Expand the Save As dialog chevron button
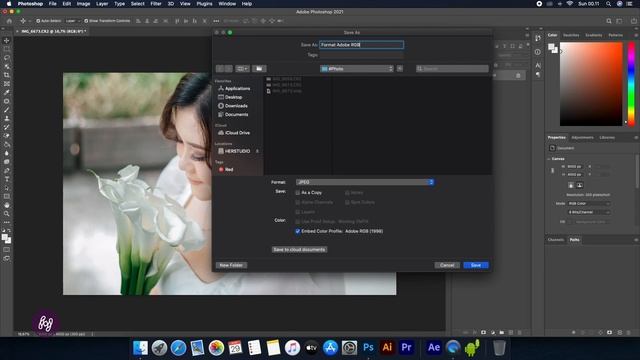Image resolution: width=640 pixels, height=360 pixels. (400, 69)
